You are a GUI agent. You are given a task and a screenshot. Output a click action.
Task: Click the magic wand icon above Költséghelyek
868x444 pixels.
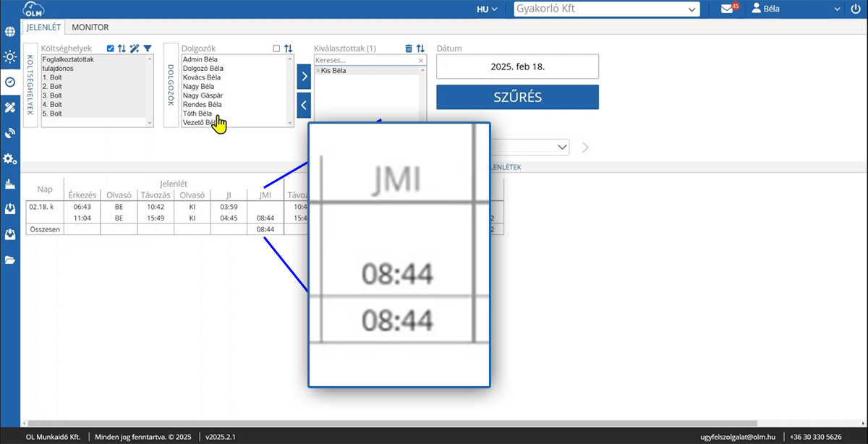pyautogui.click(x=135, y=48)
